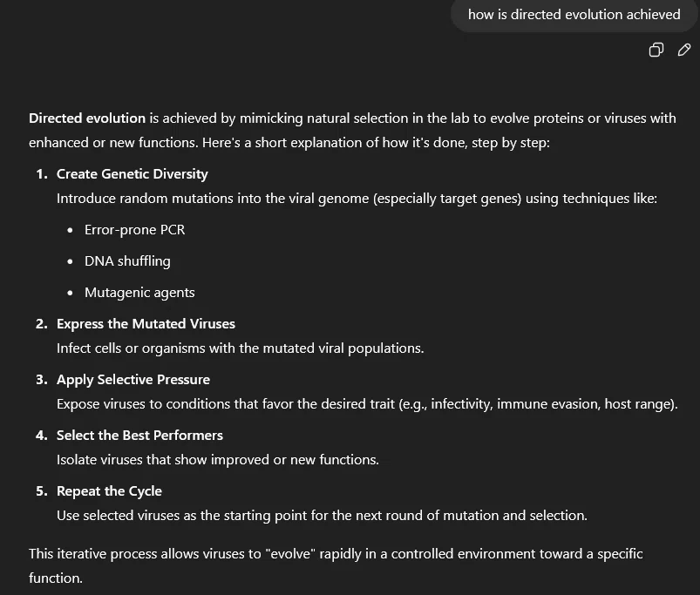Viewport: 700px width, 595px height.
Task: Click the 'Error-prone PCR' bullet item
Action: (x=134, y=230)
